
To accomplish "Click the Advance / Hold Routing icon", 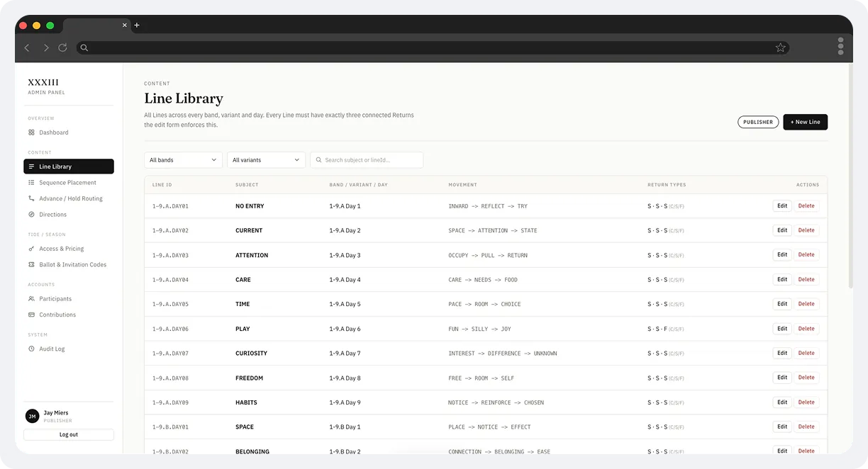I will [x=31, y=198].
